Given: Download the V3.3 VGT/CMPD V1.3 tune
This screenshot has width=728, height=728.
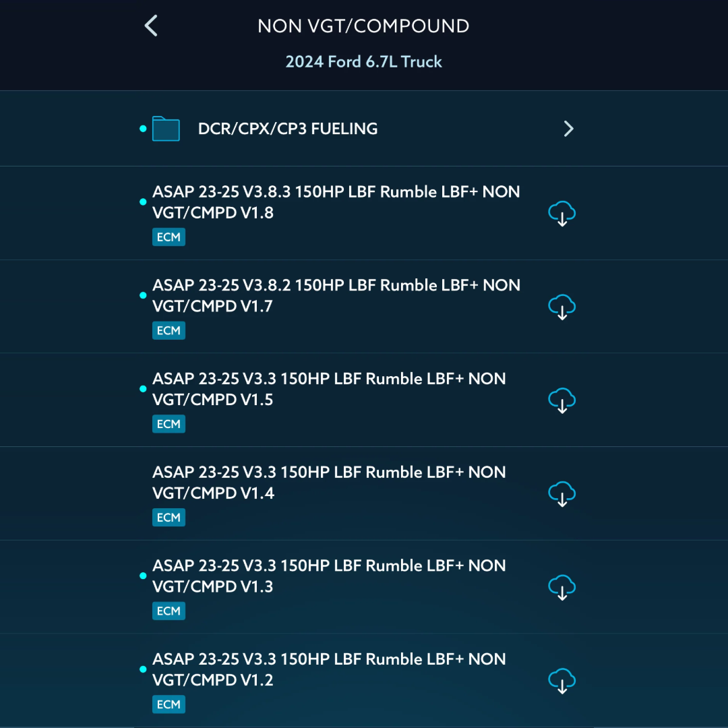Looking at the screenshot, I should pos(562,587).
